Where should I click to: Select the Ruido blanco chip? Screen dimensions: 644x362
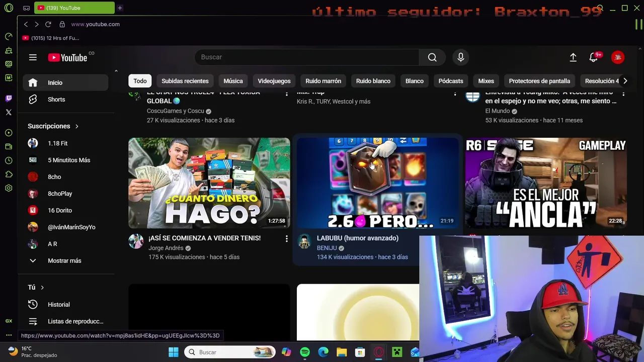[x=373, y=81]
